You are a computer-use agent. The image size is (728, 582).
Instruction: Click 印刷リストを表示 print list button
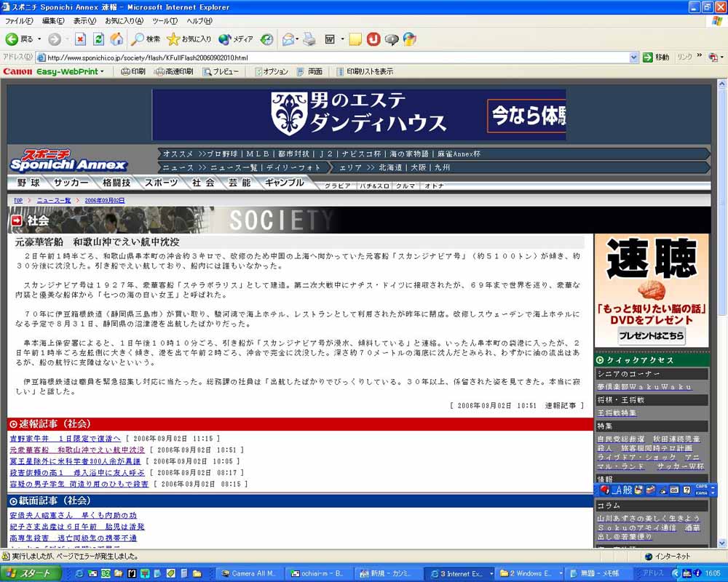(x=365, y=71)
